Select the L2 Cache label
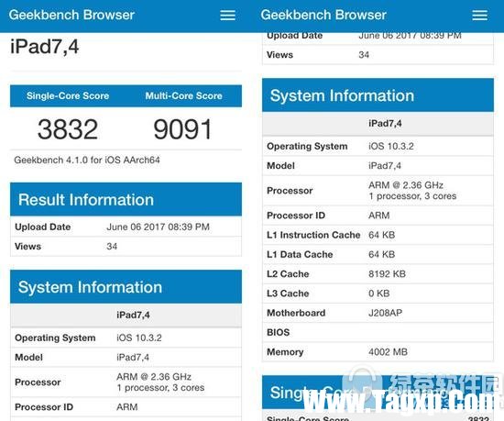The width and height of the screenshot is (504, 421). click(288, 274)
